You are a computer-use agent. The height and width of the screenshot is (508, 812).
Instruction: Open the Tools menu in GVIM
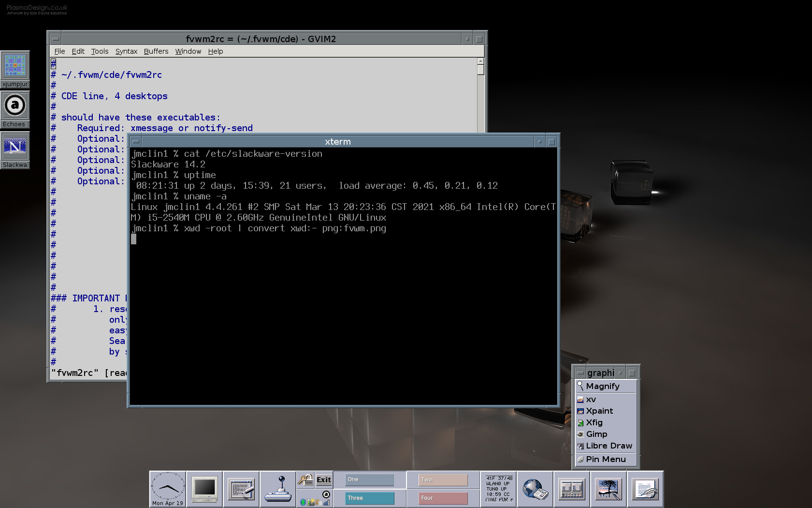tap(100, 51)
